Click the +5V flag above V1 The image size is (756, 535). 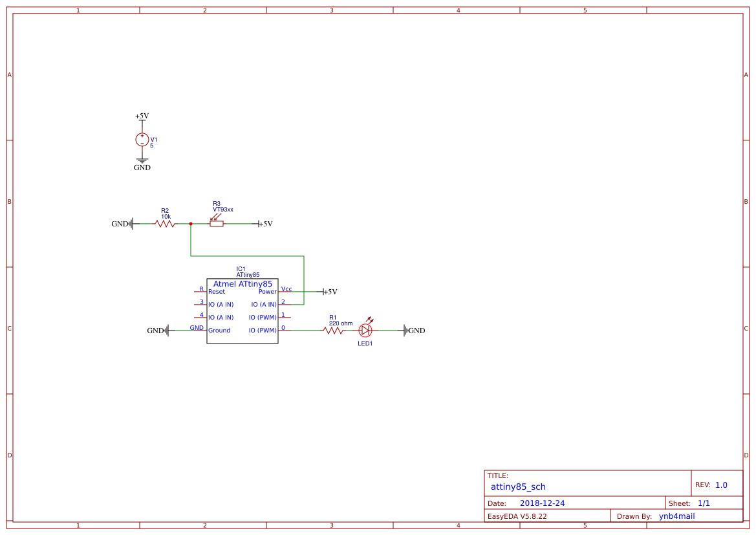[x=142, y=116]
